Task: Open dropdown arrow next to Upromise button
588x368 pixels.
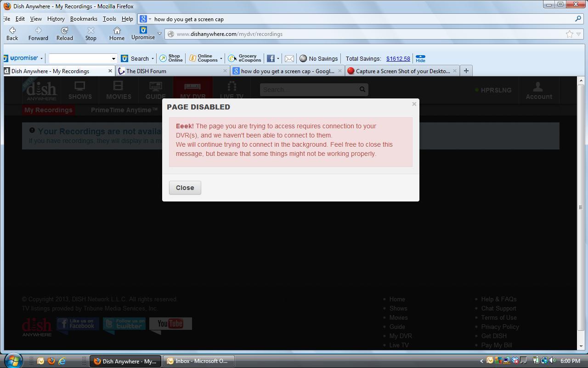Action: 159,34
